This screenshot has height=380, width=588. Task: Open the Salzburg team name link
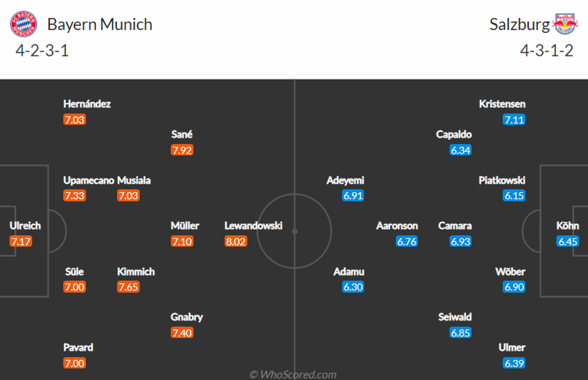coord(520,25)
